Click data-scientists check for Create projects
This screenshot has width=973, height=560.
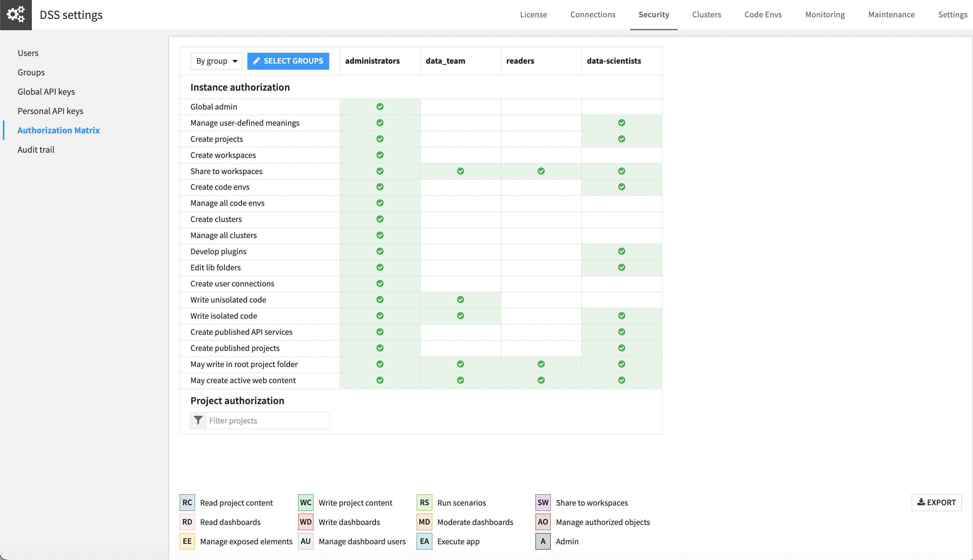click(x=622, y=139)
